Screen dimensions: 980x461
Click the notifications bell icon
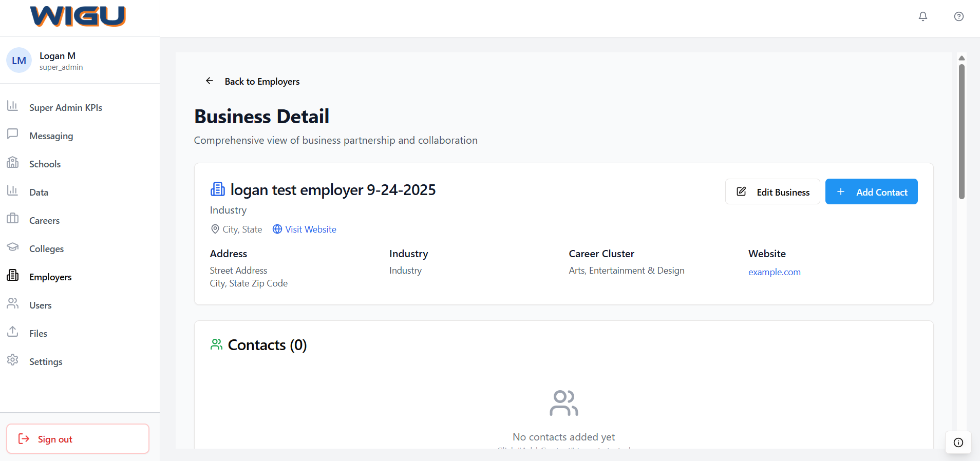click(x=922, y=16)
